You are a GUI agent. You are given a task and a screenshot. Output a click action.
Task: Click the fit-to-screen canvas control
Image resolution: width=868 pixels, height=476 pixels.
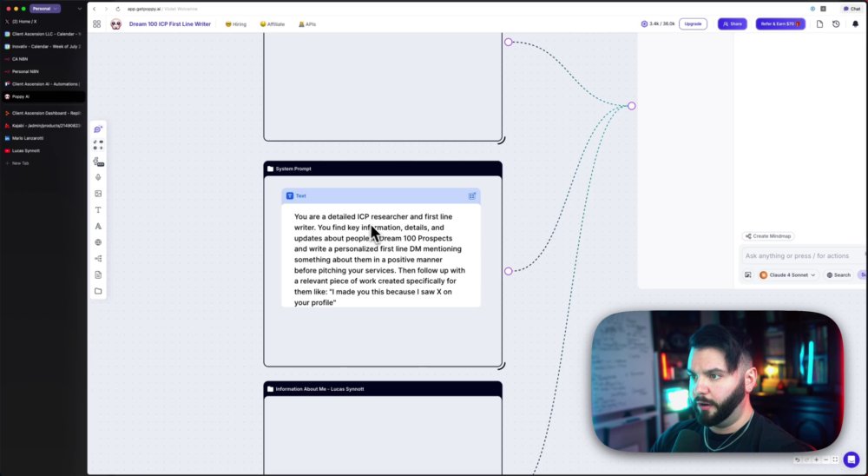835,459
